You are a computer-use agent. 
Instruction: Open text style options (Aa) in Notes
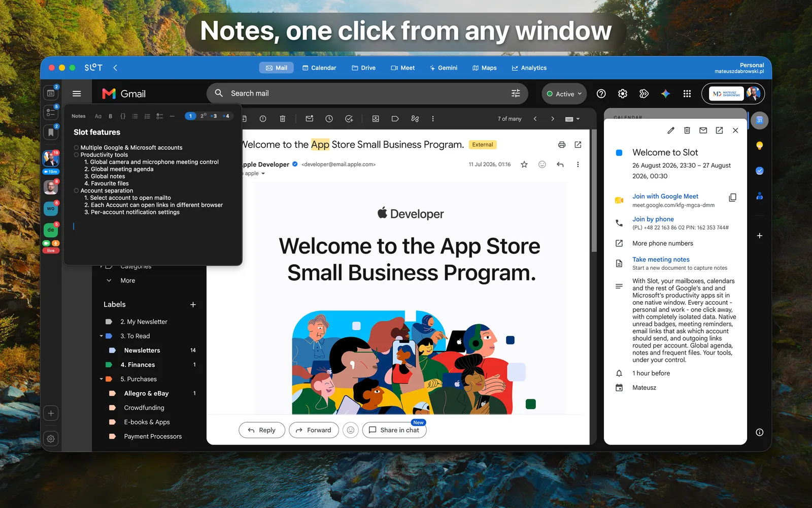click(98, 116)
